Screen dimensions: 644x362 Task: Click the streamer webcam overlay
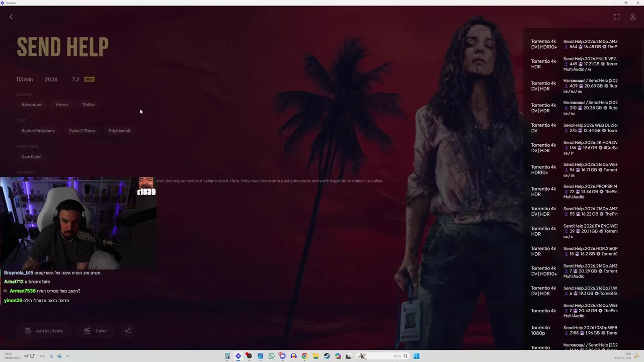pyautogui.click(x=78, y=223)
